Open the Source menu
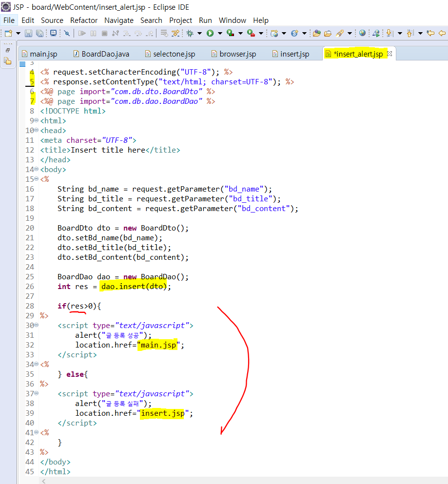448x484 pixels. point(52,20)
